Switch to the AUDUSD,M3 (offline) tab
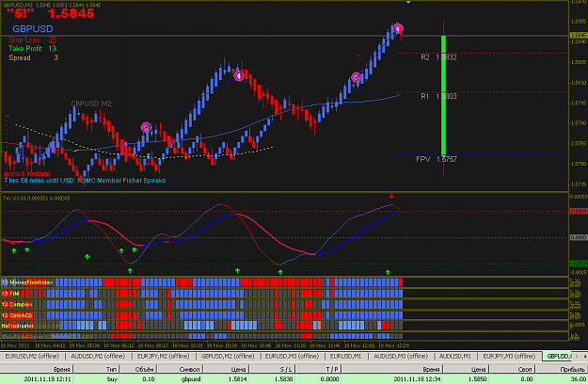588x384 pixels. 401,356
